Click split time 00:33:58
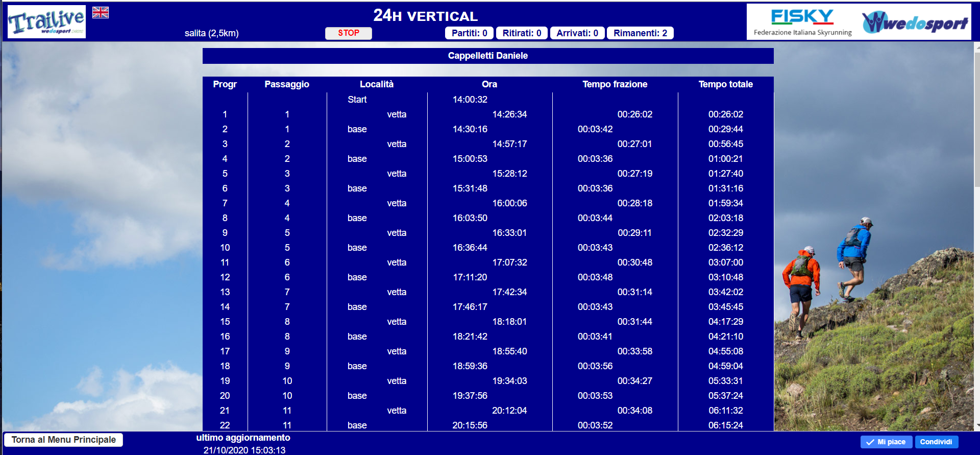 click(635, 351)
